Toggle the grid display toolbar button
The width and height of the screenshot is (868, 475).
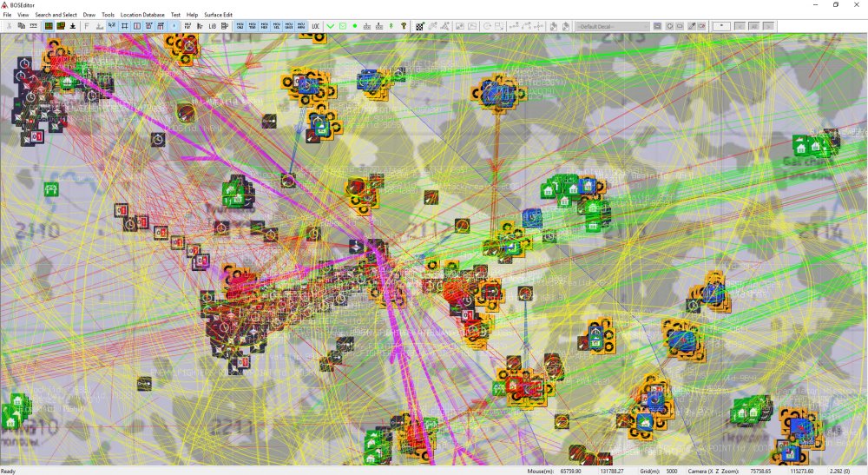coord(124,26)
